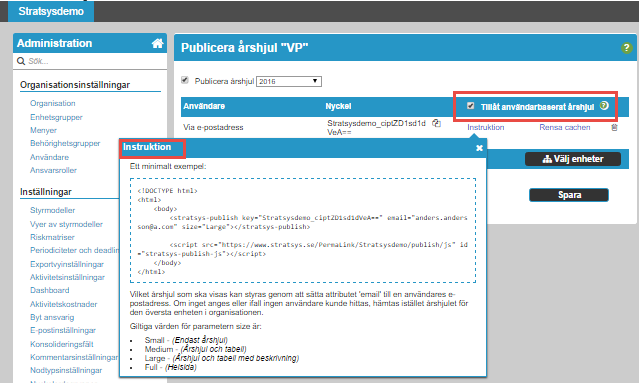Click the Organisationsinställningar section heading
Screen dimensions: 639x383
coord(75,85)
